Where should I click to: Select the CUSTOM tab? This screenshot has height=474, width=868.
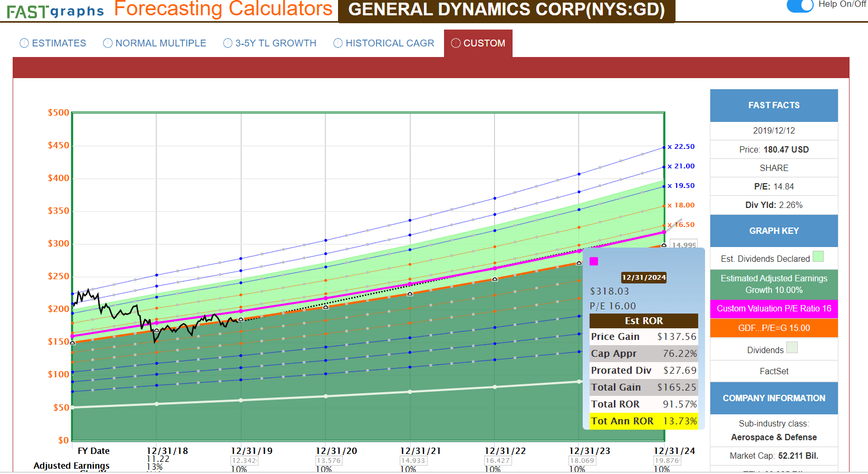coord(478,43)
